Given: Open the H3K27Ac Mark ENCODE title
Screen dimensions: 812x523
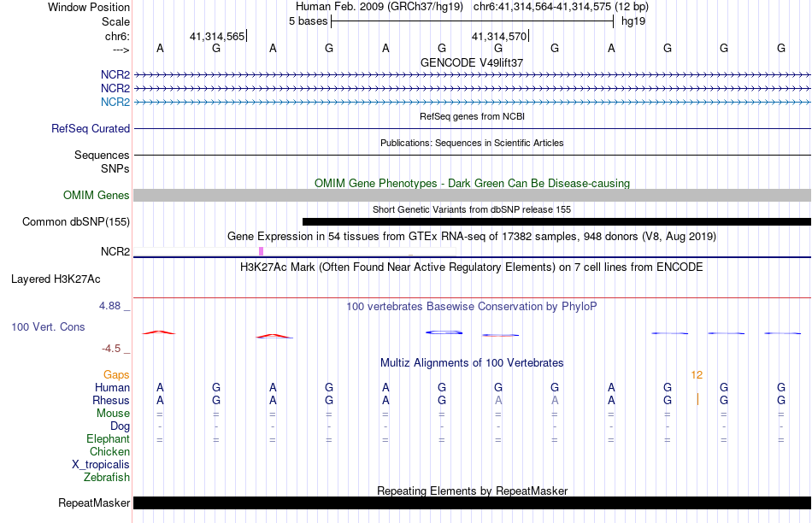Looking at the screenshot, I should tap(472, 267).
